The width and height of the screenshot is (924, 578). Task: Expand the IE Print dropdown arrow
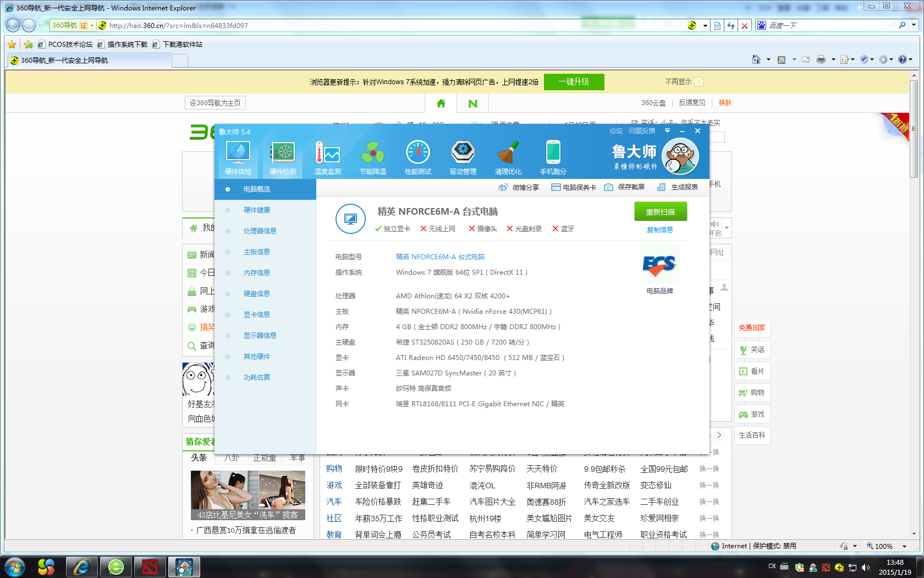coord(833,59)
